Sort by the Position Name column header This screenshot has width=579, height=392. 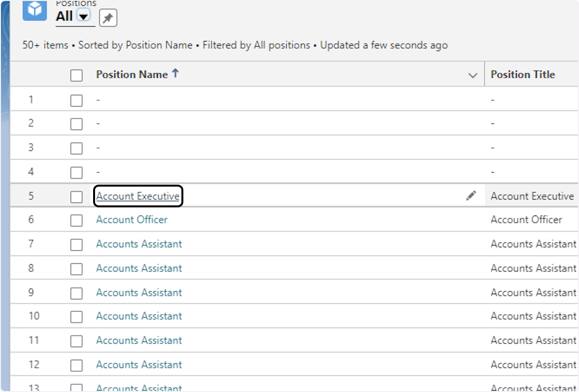point(132,74)
